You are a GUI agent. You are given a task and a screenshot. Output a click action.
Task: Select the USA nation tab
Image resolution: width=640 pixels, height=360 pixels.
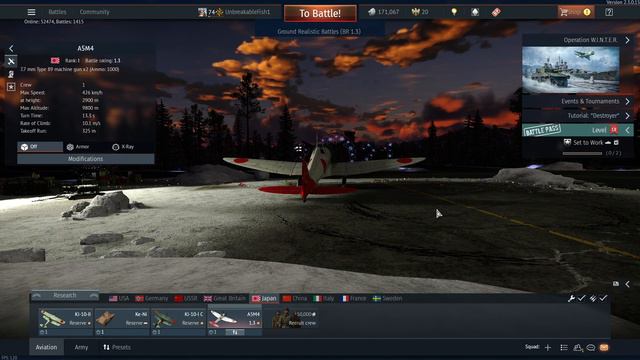[x=119, y=298]
